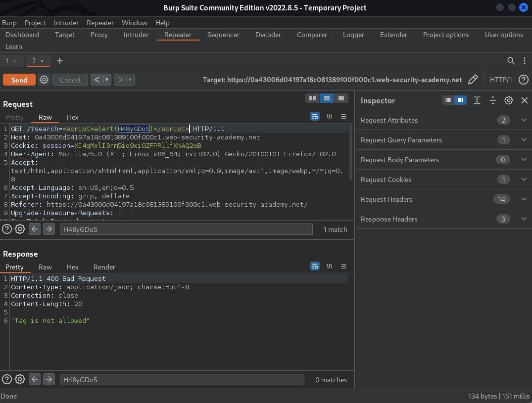
Task: Toggle word wrap in the Response viewer
Action: 315,266
